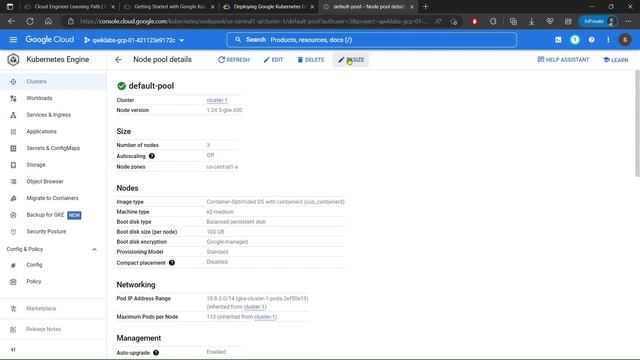Open the project selector dropdown
The width and height of the screenshot is (640, 360).
point(134,40)
